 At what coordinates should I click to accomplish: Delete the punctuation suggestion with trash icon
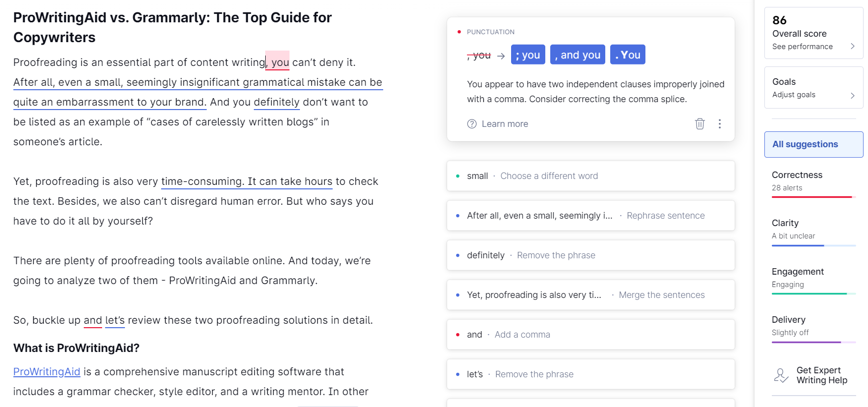[x=699, y=123]
